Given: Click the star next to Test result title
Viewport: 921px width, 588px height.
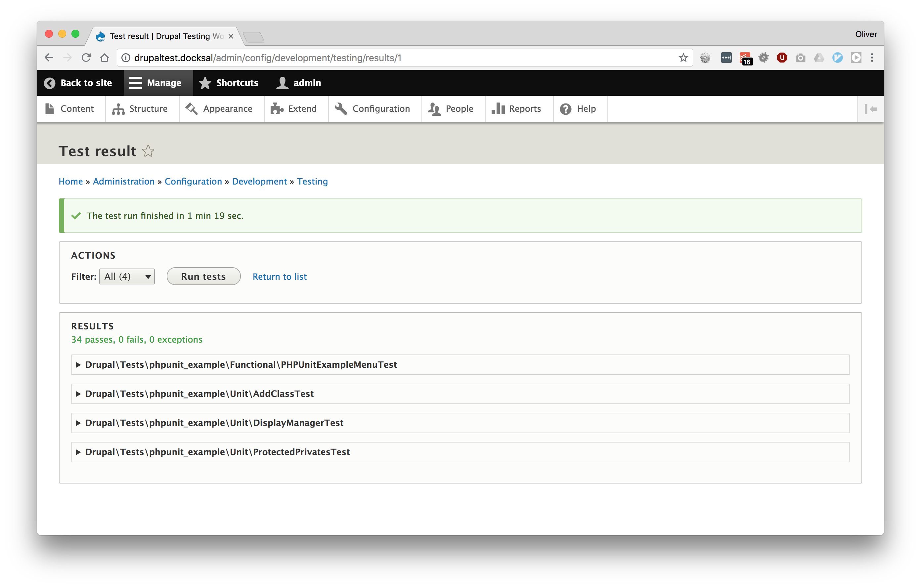Looking at the screenshot, I should 148,151.
